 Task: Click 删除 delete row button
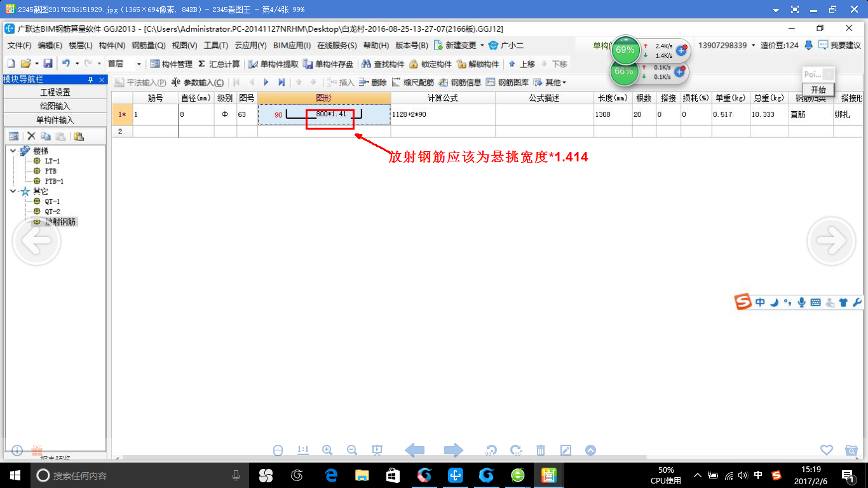(x=372, y=83)
